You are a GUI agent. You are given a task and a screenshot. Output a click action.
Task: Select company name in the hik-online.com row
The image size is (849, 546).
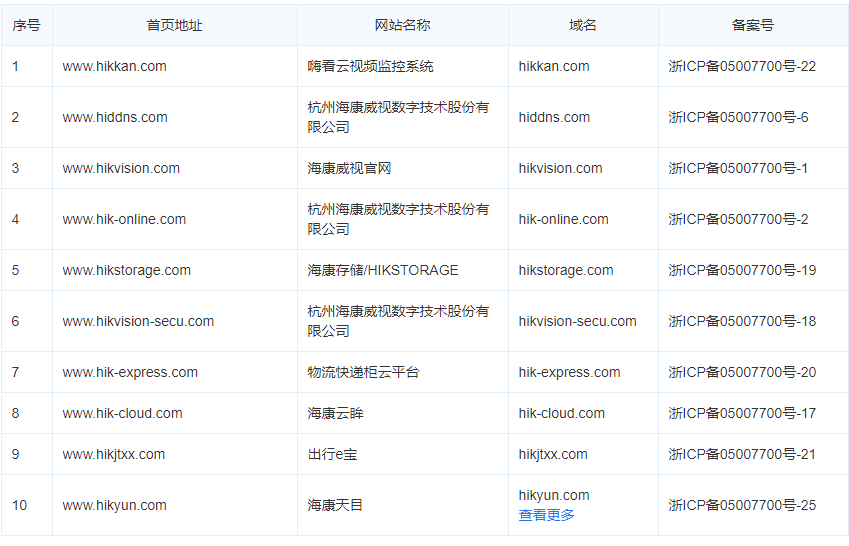pyautogui.click(x=398, y=219)
